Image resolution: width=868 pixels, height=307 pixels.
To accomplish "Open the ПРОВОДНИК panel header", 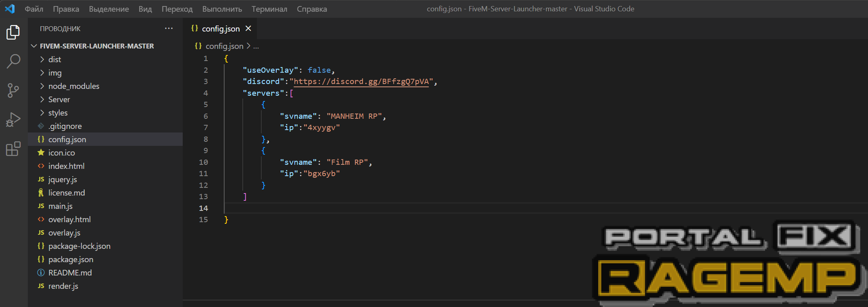I will tap(60, 29).
